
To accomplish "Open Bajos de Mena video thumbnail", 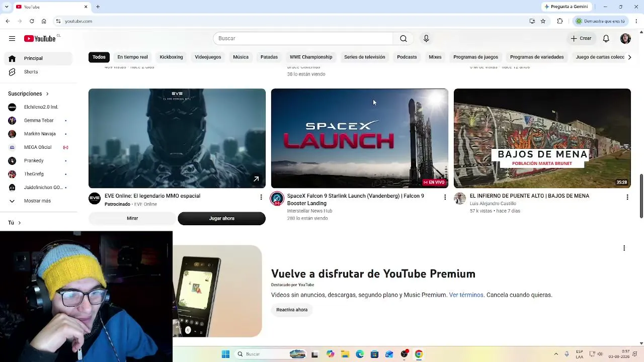I will pyautogui.click(x=542, y=138).
